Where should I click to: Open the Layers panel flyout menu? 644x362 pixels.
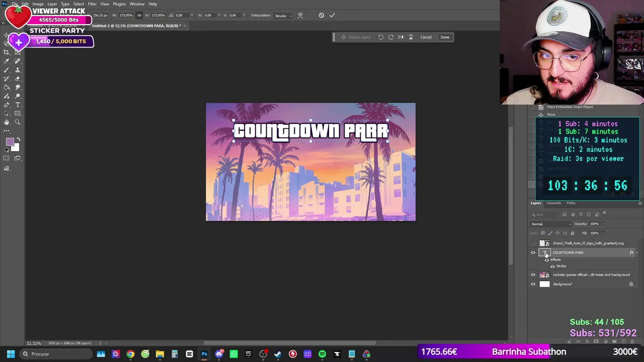(640, 203)
